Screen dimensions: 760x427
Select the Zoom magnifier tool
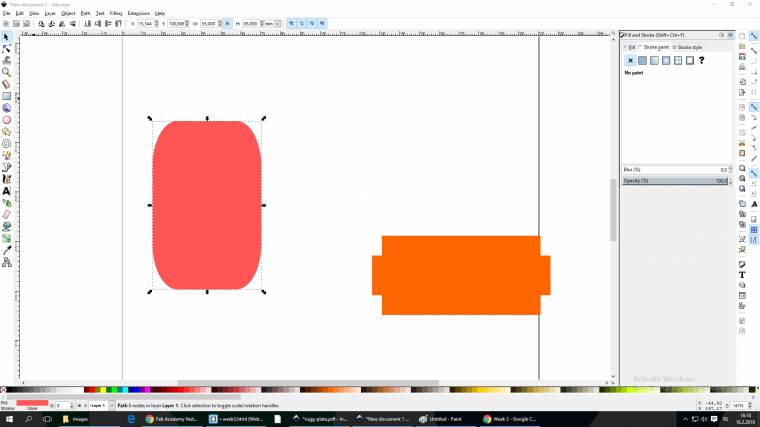point(6,72)
